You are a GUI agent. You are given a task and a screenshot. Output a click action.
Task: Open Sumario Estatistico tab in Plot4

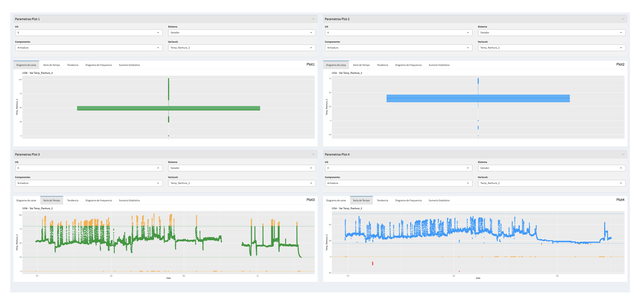tap(439, 201)
